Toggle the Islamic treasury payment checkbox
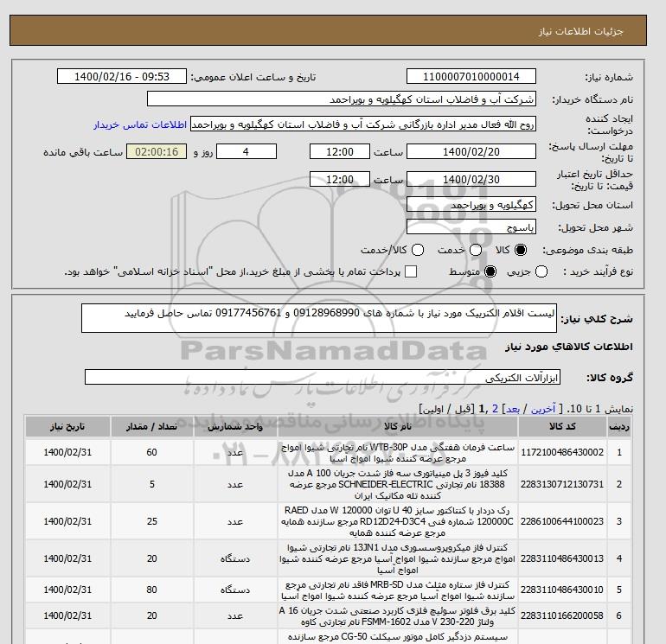 (411, 271)
